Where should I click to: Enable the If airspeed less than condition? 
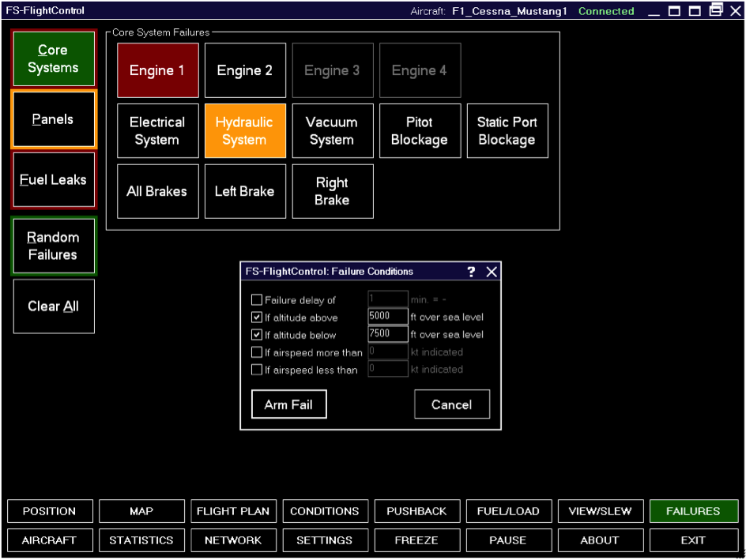(257, 370)
